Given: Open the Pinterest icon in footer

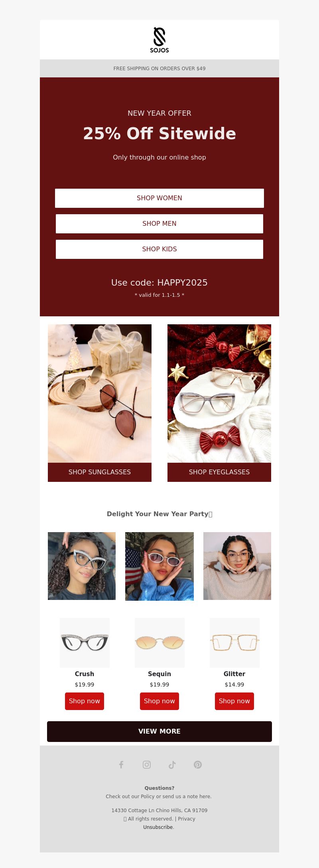Looking at the screenshot, I should pos(198,765).
